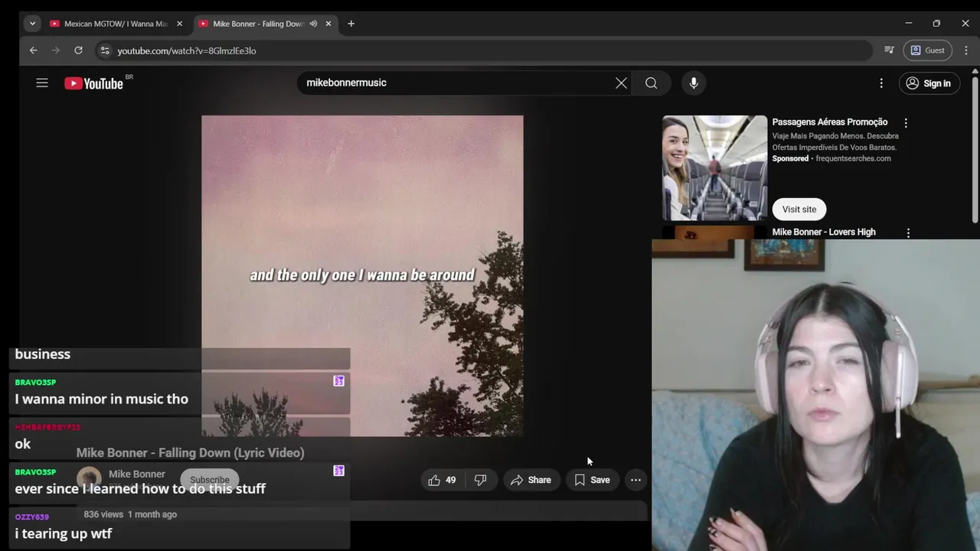The height and width of the screenshot is (551, 980).
Task: Subscribe to Mike Bonner channel
Action: (210, 480)
